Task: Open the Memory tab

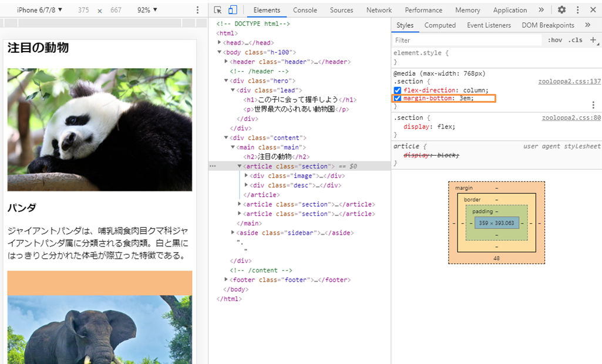Action: [468, 10]
